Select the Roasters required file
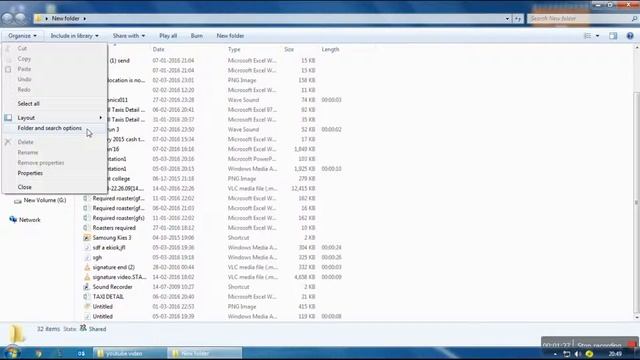The image size is (640, 360). [114, 228]
